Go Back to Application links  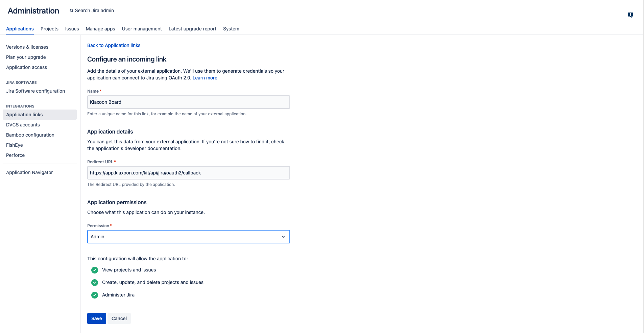tap(114, 45)
